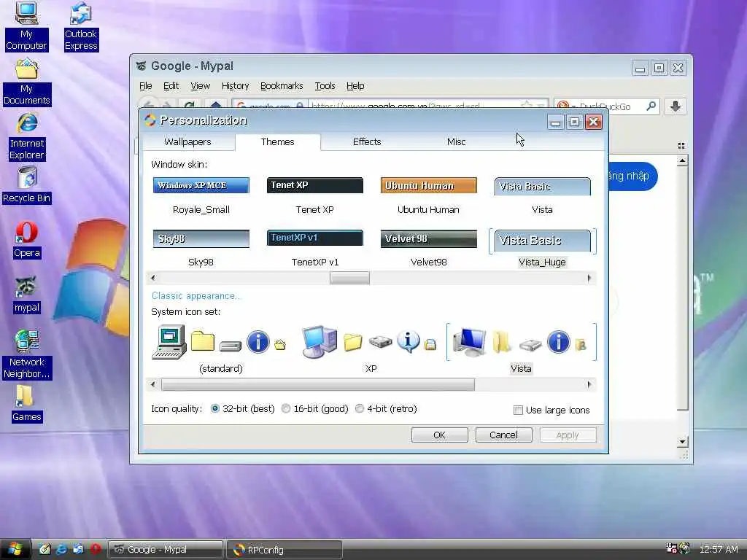Open the Edit menu in Mypal
The image size is (747, 560).
[171, 86]
